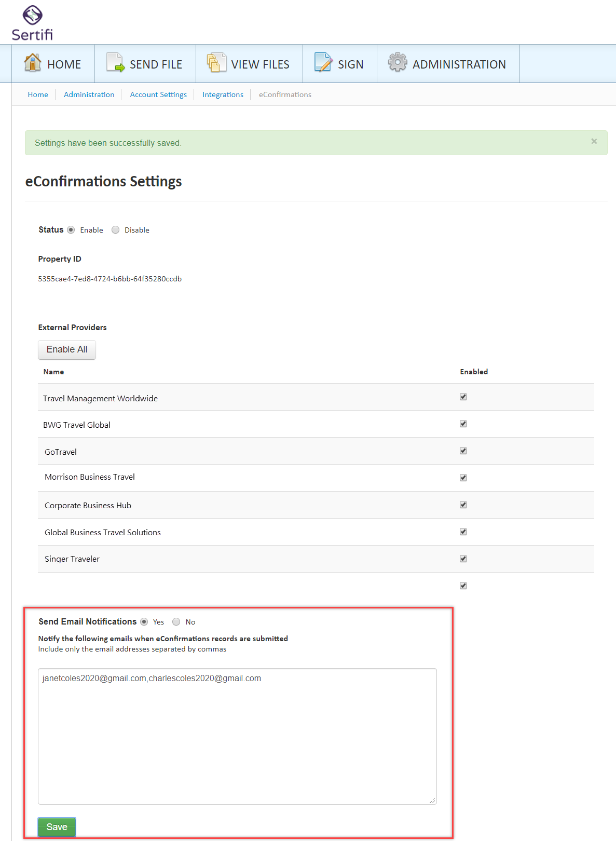616x841 pixels.
Task: Click the Send Email Notifications label
Action: pos(88,621)
